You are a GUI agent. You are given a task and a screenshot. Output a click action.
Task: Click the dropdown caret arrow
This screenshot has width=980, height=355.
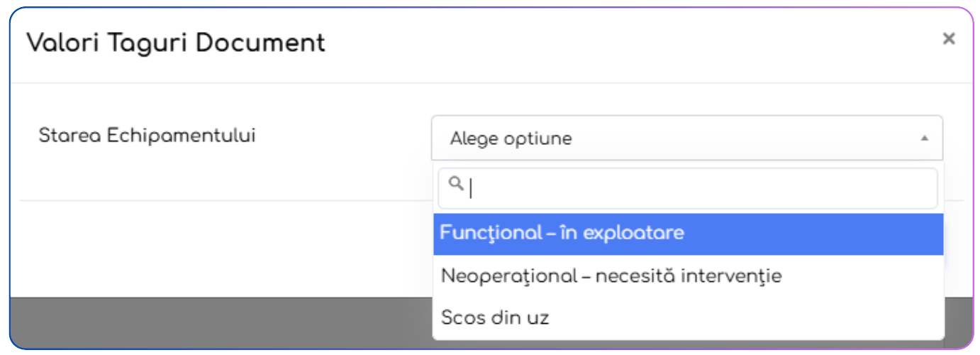pos(924,138)
